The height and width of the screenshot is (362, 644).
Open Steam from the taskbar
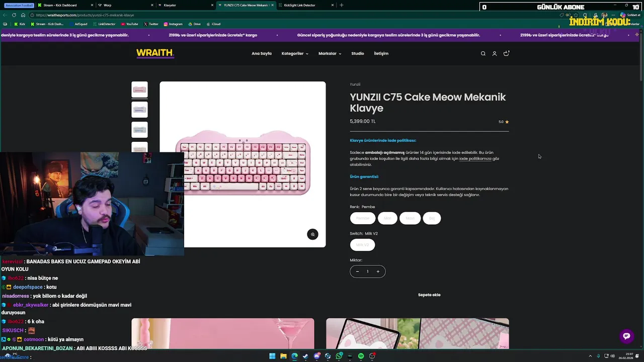(x=305, y=356)
